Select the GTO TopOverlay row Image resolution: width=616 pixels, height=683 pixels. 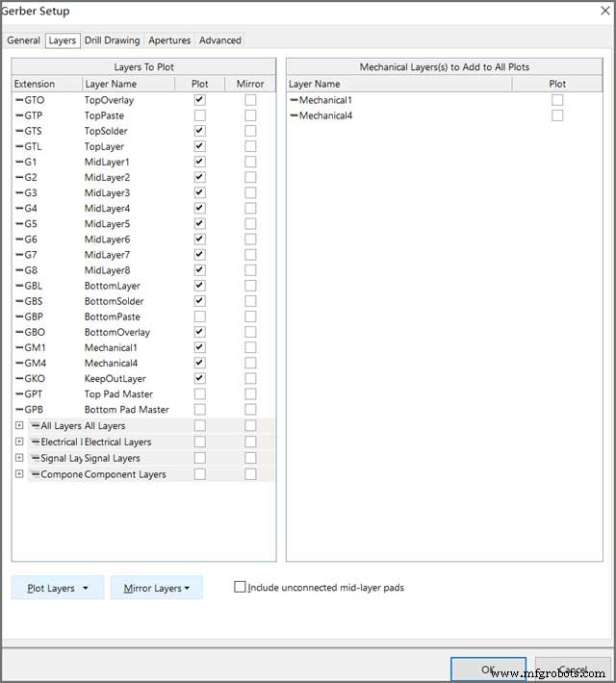point(143,100)
